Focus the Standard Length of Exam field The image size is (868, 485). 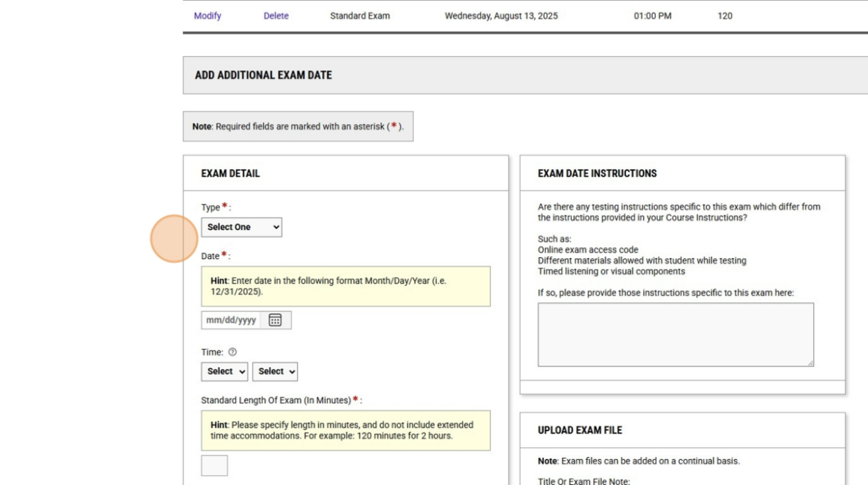coord(215,465)
